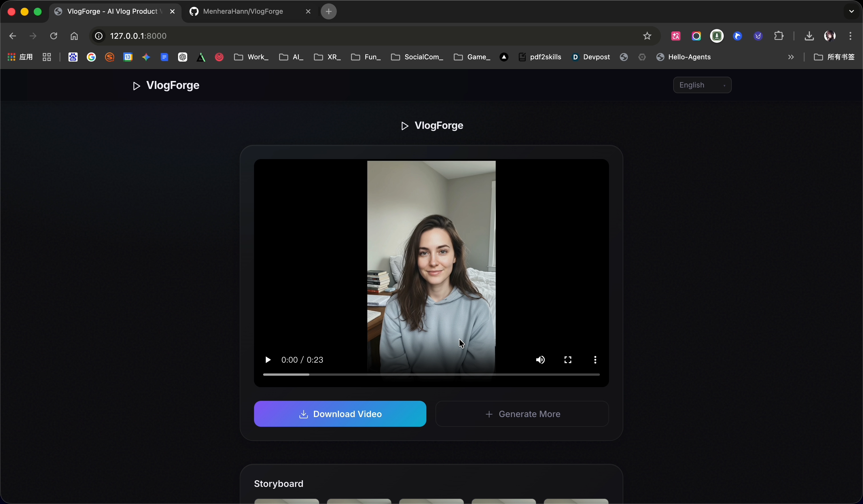
Task: Bookmark this page with star icon
Action: coord(647,36)
